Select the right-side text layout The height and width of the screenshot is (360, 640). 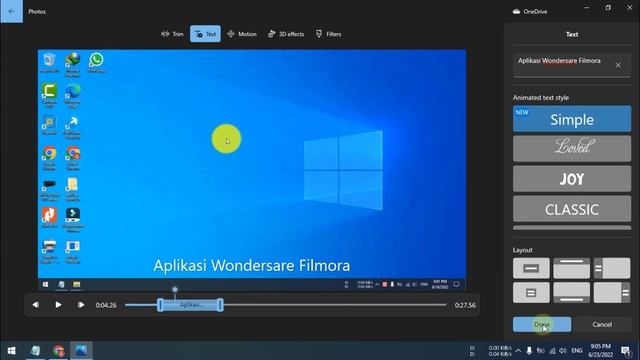tap(612, 292)
